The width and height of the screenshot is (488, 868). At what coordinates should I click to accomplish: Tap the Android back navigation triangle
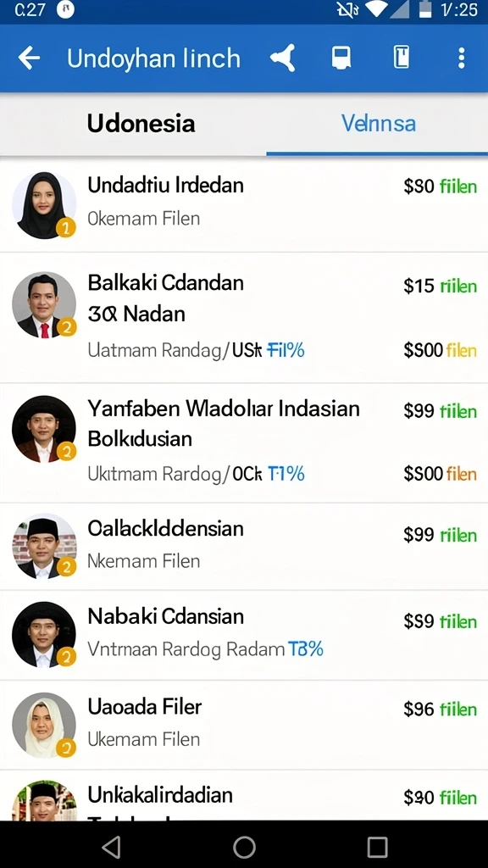point(111,847)
